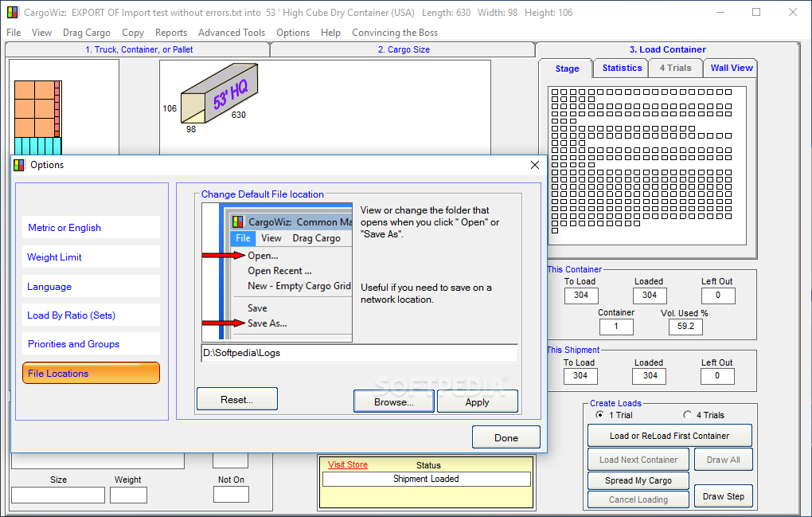Image resolution: width=812 pixels, height=517 pixels.
Task: Open the Reports menu
Action: coord(171,33)
